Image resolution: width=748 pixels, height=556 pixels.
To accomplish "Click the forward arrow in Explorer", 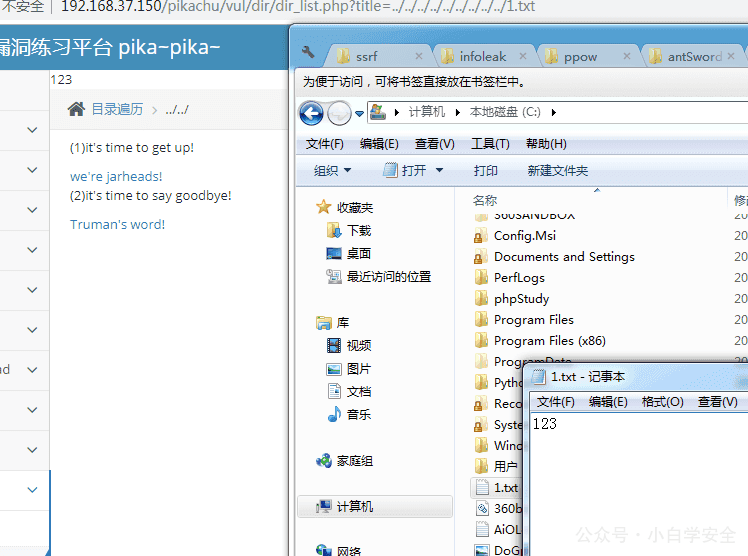I will [339, 113].
